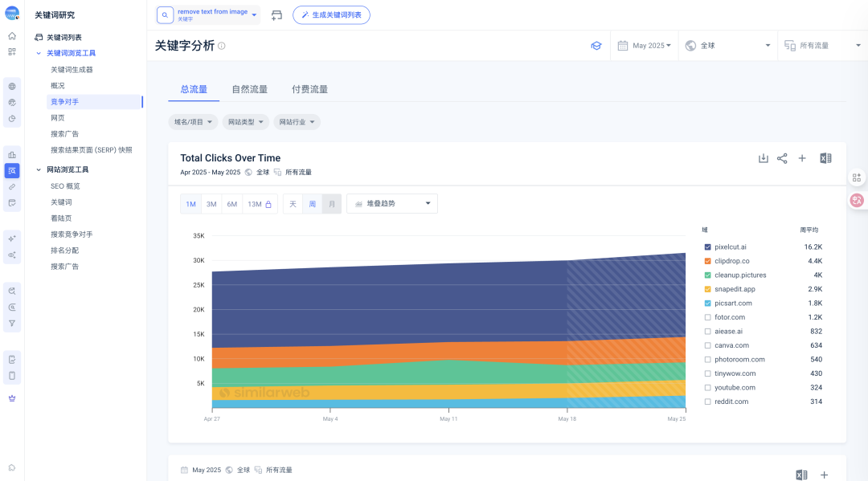Open the May 2025 date picker
This screenshot has width=868, height=481.
(x=645, y=46)
